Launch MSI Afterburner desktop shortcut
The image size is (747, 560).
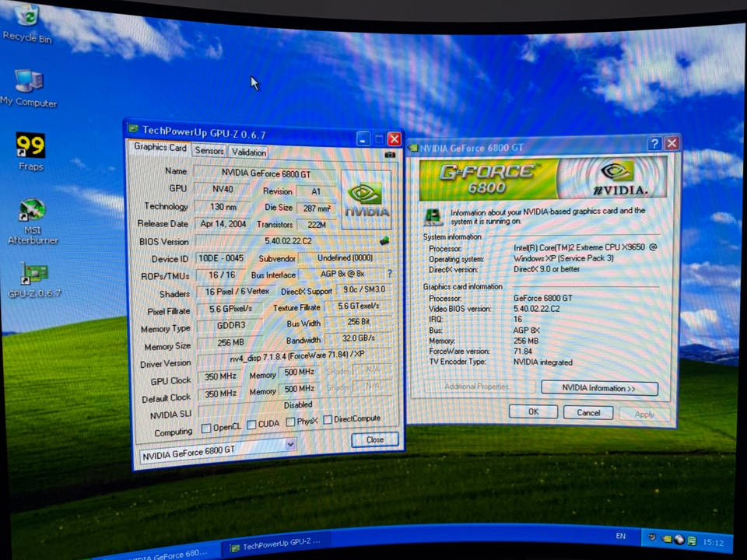33,222
